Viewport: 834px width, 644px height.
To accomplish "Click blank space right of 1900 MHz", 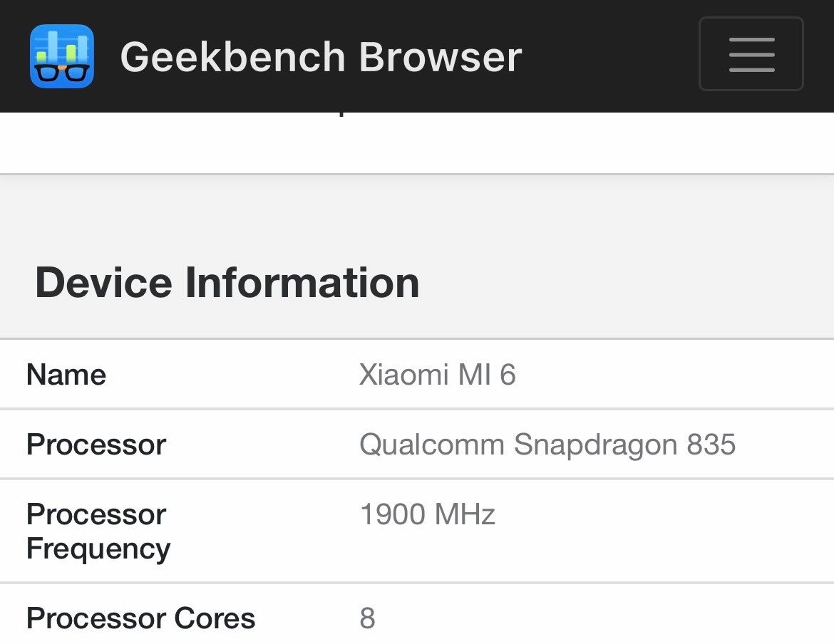I will (x=663, y=531).
